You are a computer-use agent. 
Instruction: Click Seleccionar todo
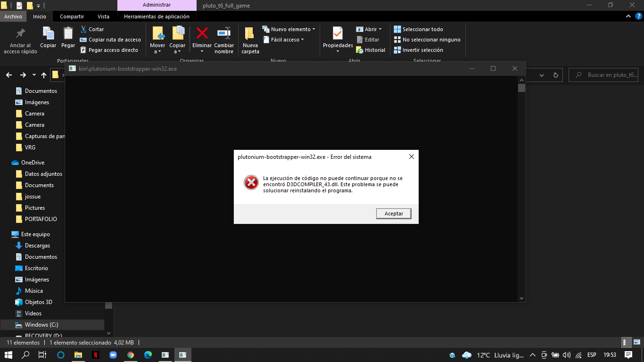click(418, 29)
